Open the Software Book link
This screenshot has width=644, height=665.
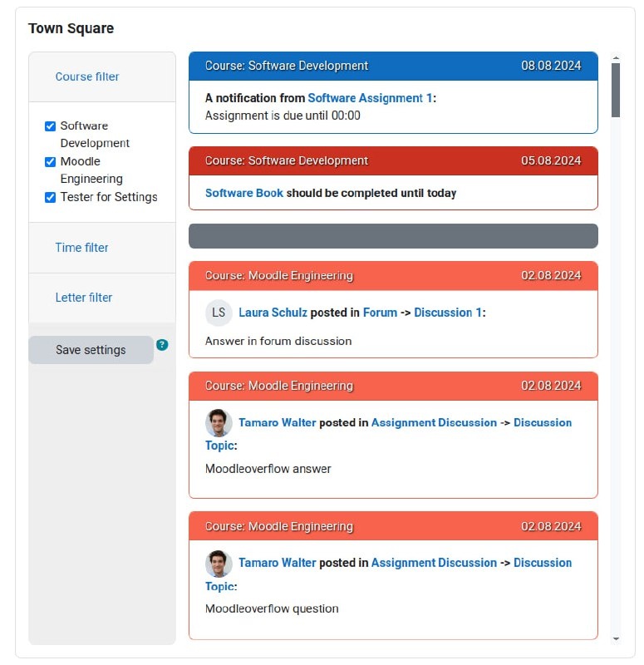tap(244, 193)
